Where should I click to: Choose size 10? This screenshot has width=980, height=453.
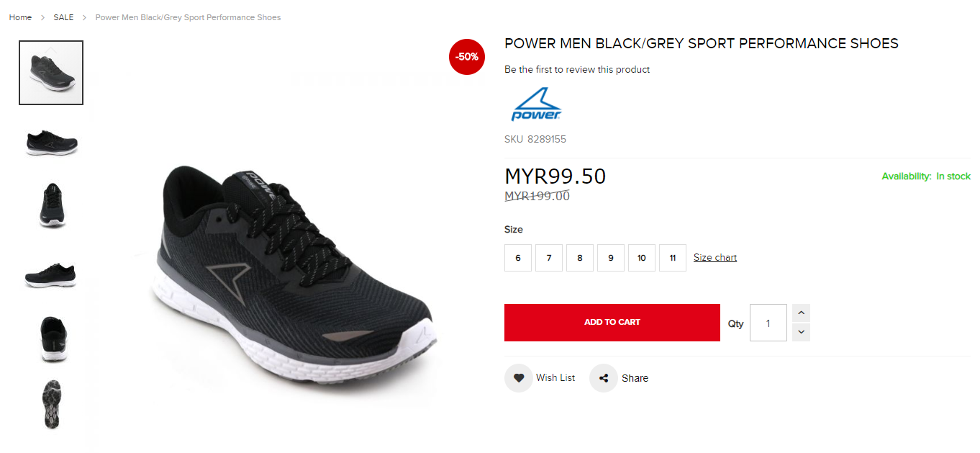coord(642,258)
